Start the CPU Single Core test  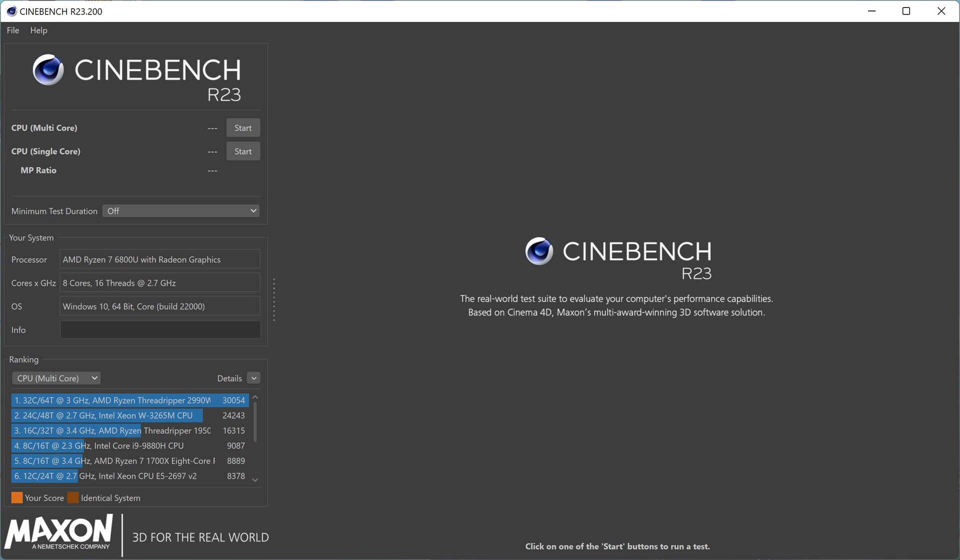click(x=243, y=151)
